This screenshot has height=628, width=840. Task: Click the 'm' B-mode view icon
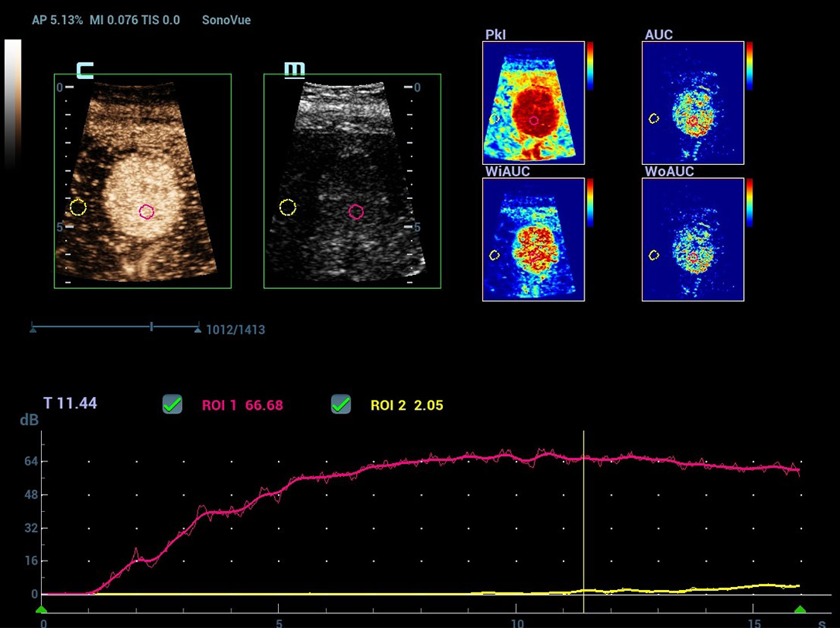click(x=294, y=70)
